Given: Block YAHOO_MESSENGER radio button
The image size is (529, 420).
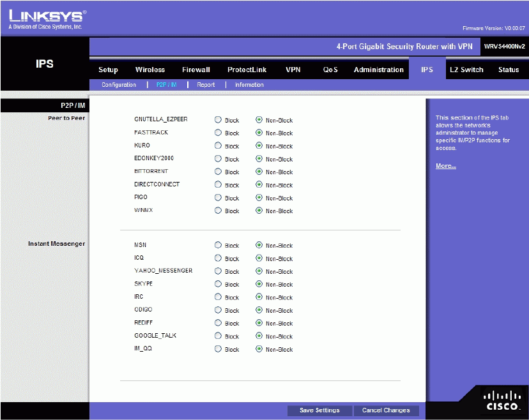Looking at the screenshot, I should pyautogui.click(x=218, y=271).
